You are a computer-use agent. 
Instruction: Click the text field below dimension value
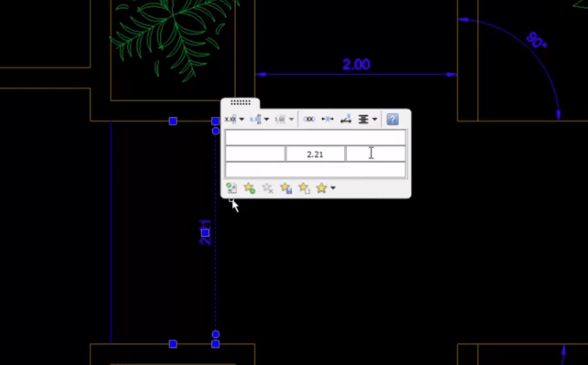click(315, 170)
